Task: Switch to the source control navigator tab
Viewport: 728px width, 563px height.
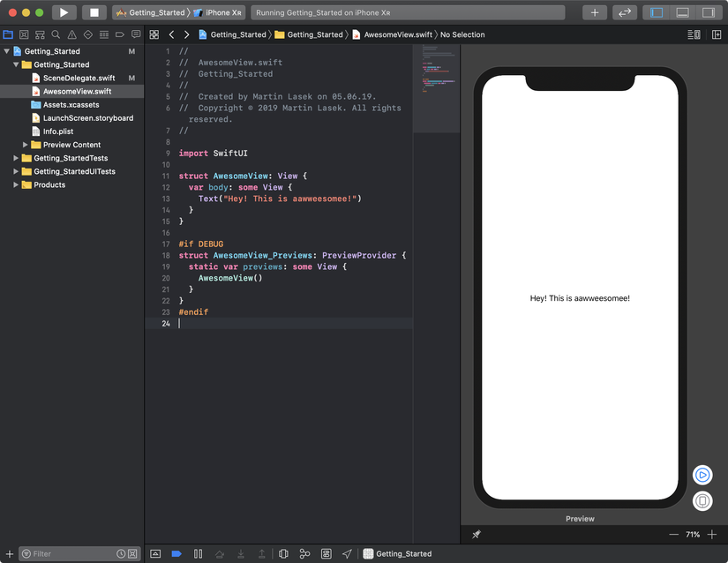Action: [24, 34]
